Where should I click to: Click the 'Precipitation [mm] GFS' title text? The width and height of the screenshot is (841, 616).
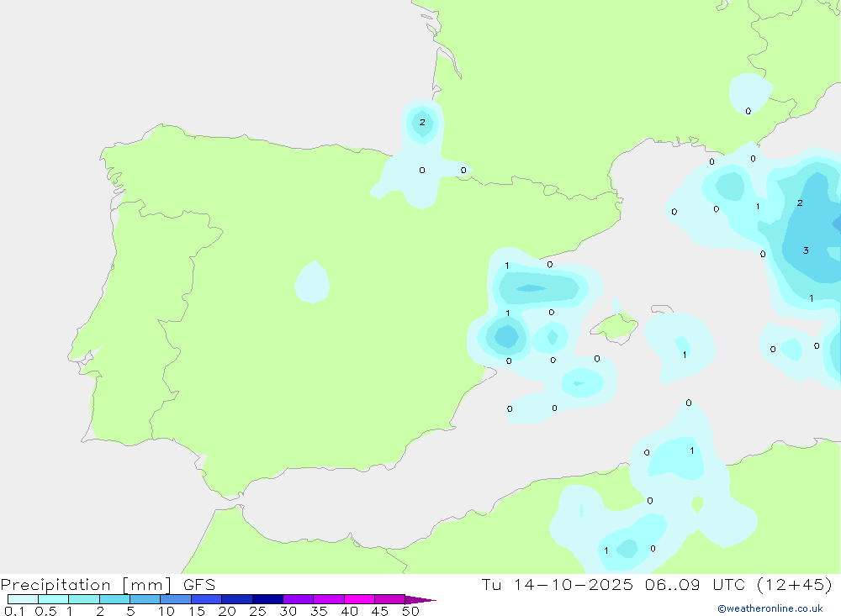[108, 585]
